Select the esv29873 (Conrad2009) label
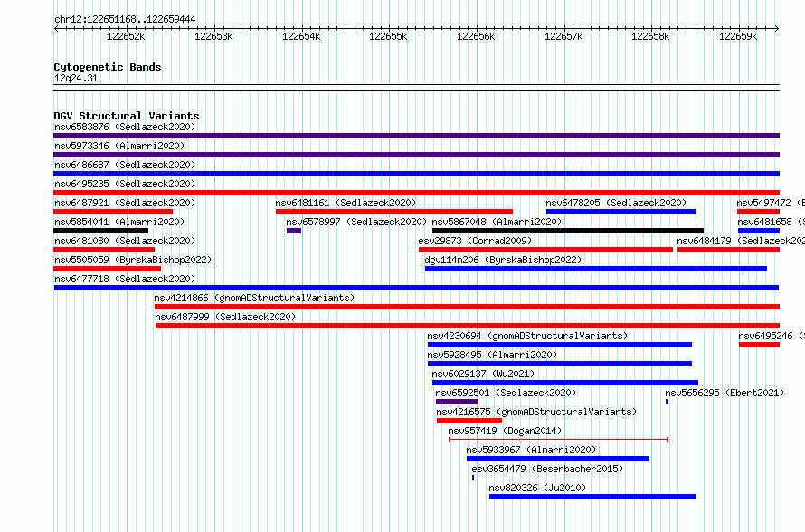 point(475,241)
